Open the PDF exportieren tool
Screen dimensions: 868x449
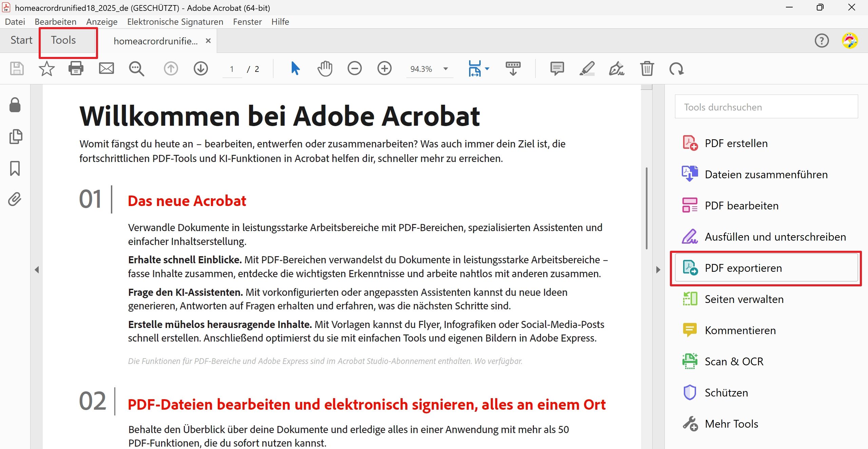(x=767, y=268)
